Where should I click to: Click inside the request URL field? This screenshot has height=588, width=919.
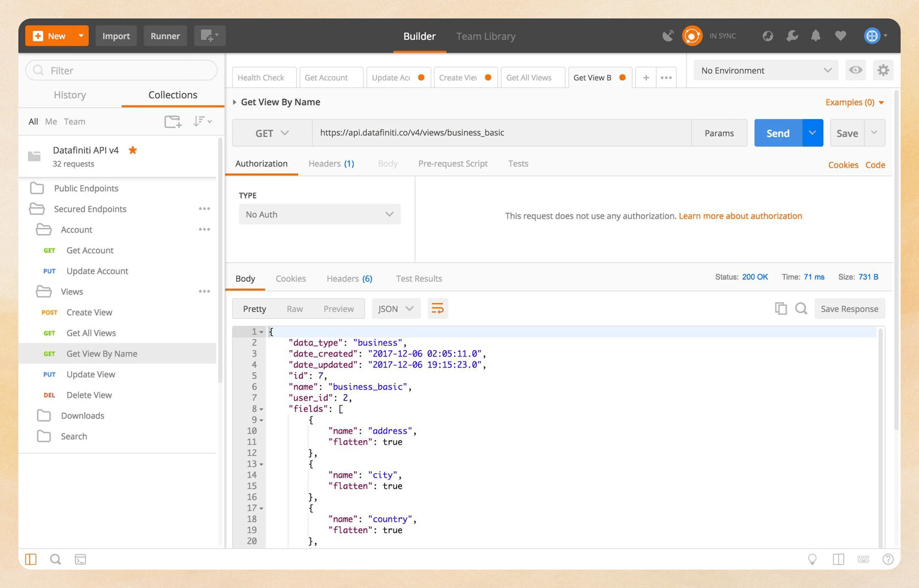(x=497, y=133)
